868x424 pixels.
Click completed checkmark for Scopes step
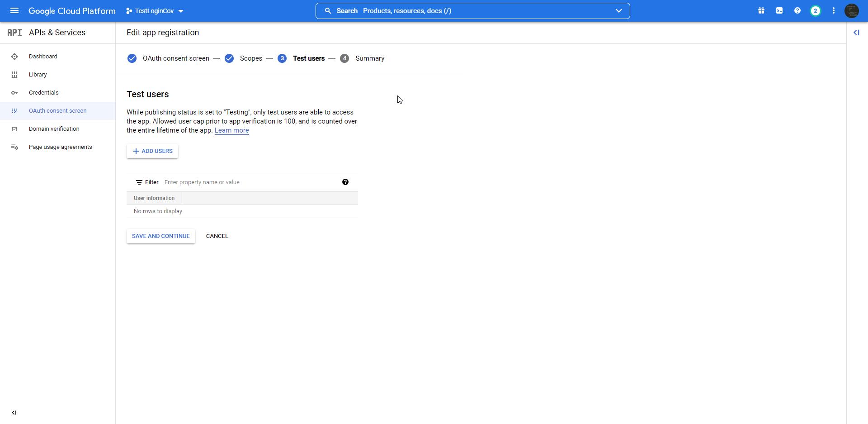pos(229,58)
